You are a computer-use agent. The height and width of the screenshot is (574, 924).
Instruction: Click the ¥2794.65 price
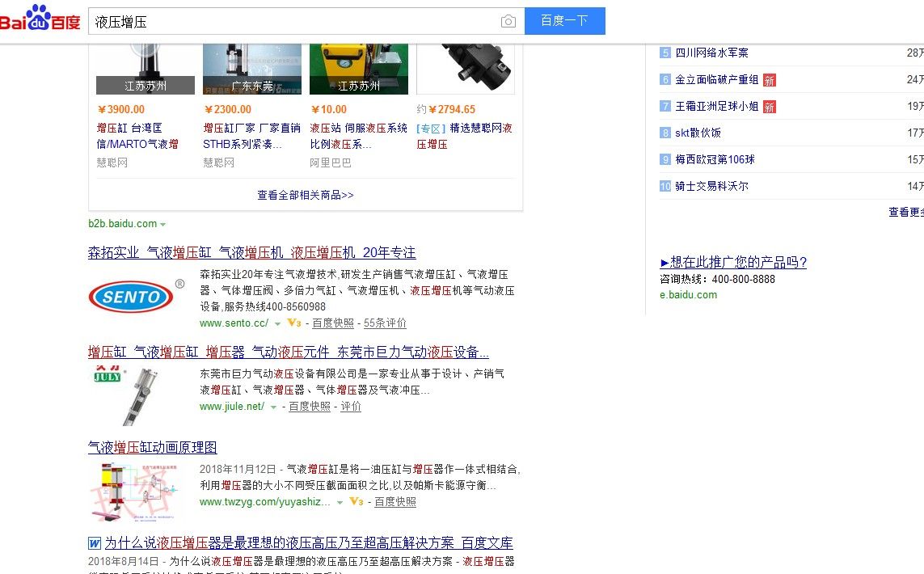point(451,110)
